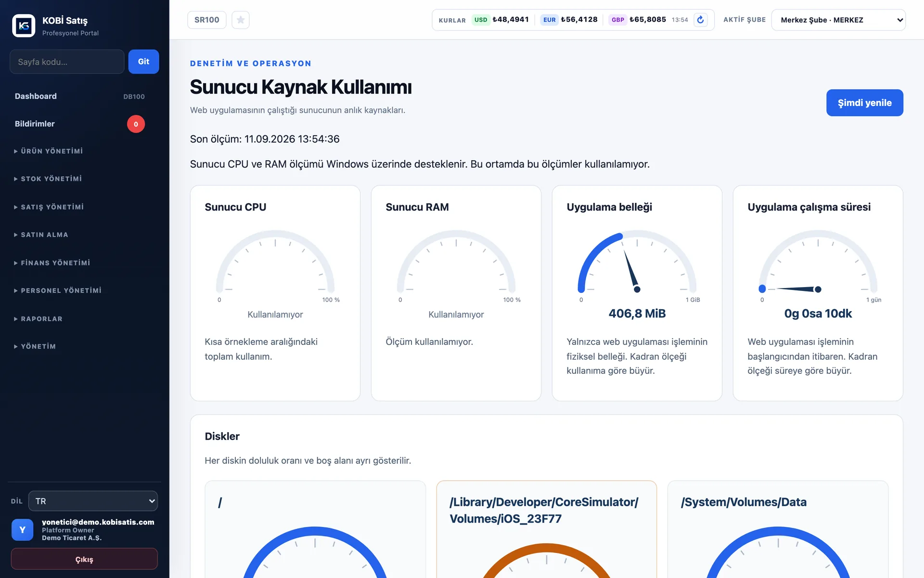Click the GBP currency badge
Screen dimensions: 924x578
point(618,20)
